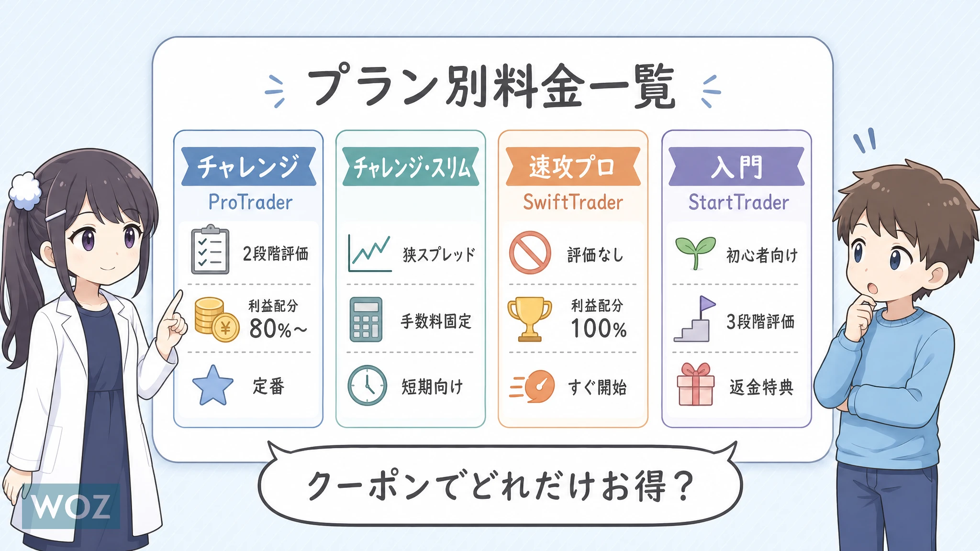The image size is (980, 551).
Task: Click the line chart icon
Action: (x=370, y=253)
